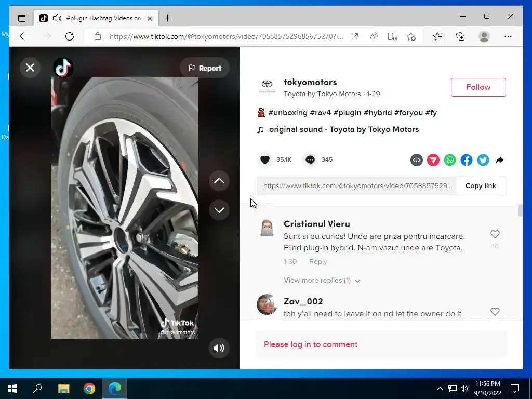532x399 pixels.
Task: Reply to Cristianul Vieru's comment
Action: pyautogui.click(x=318, y=262)
